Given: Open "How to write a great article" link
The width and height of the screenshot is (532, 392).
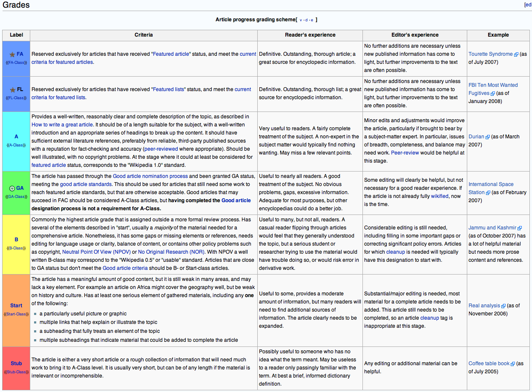Looking at the screenshot, I should (62, 125).
